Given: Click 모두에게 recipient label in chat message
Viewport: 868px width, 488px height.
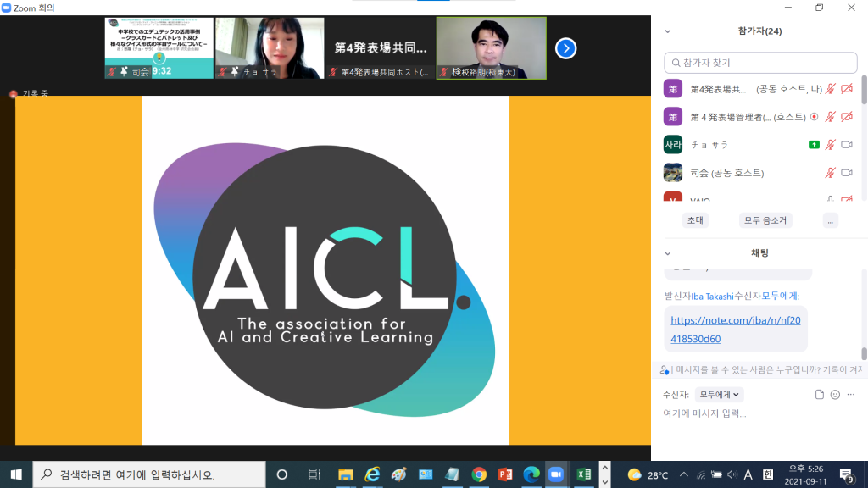Looking at the screenshot, I should click(x=780, y=296).
